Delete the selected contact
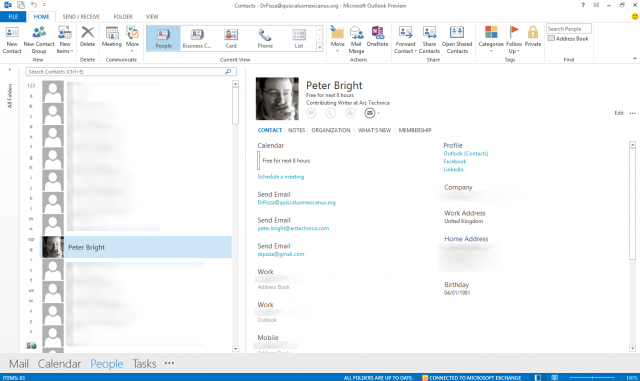640x381 pixels. [x=87, y=37]
